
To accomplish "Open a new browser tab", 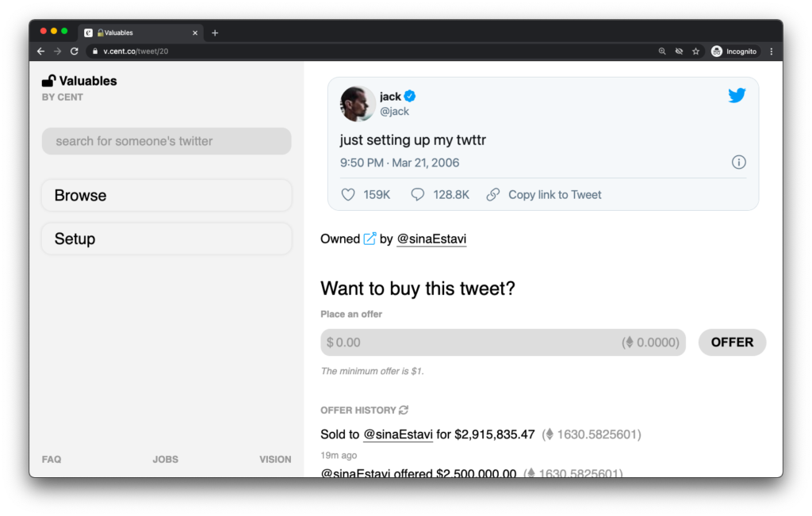I will click(x=215, y=32).
